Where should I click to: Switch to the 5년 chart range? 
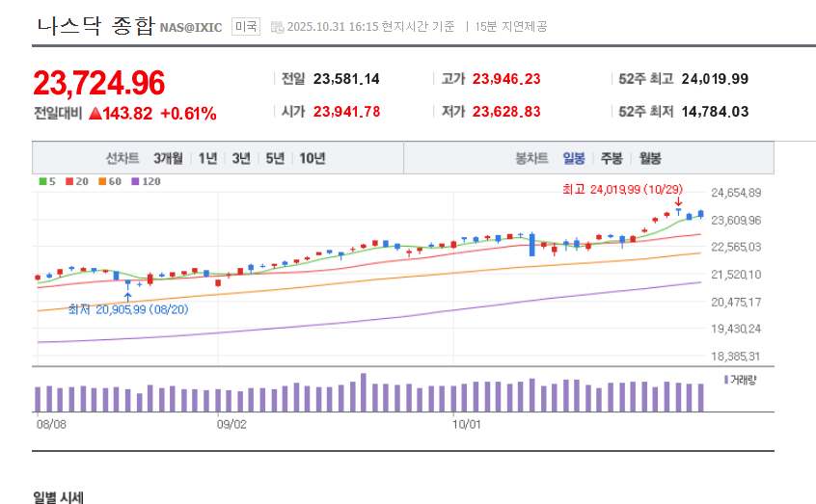pos(275,158)
